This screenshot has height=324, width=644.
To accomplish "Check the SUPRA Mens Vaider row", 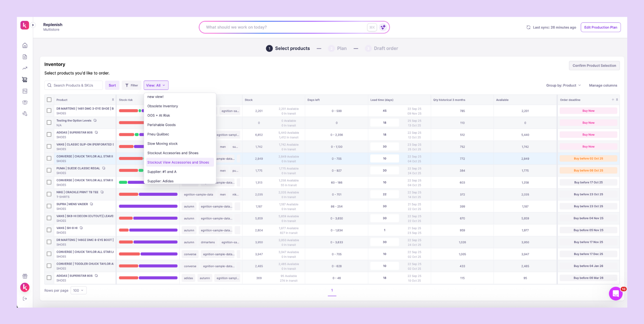I will (49, 206).
